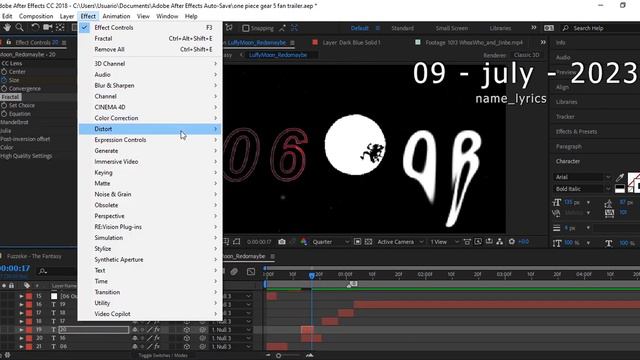Toggle stopwatch for Center property

click(x=4, y=72)
